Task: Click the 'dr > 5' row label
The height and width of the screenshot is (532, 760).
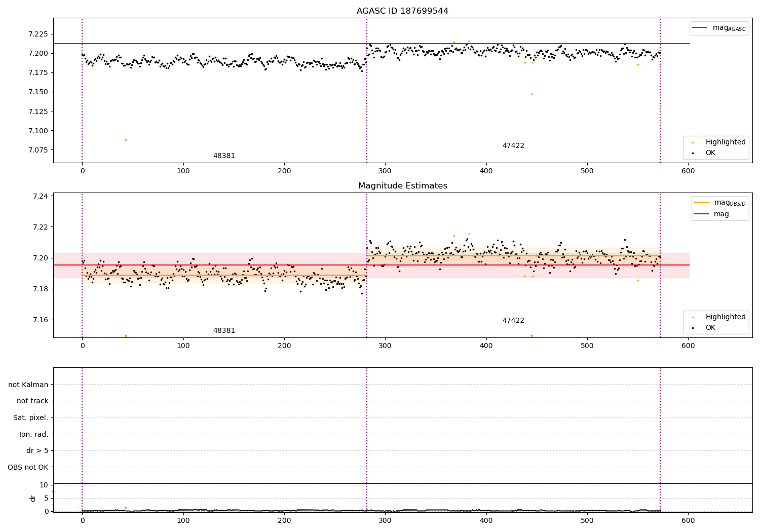Action: click(x=37, y=450)
